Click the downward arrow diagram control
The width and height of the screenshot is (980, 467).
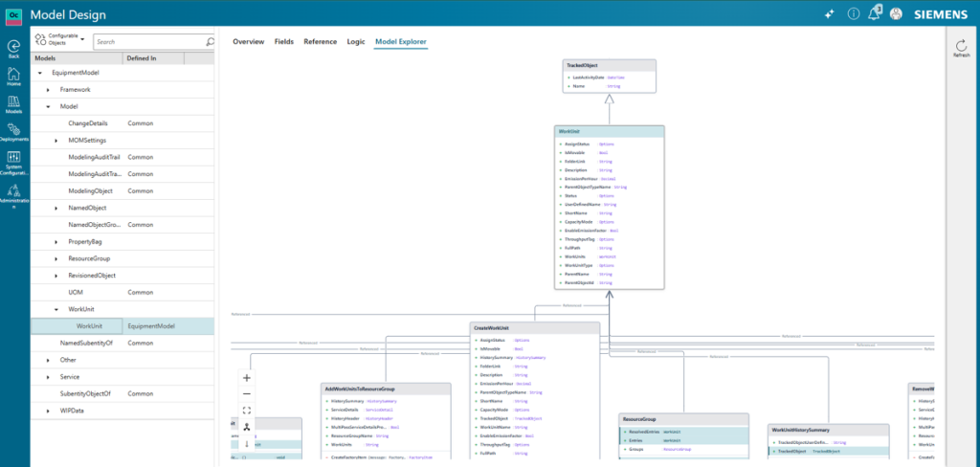pos(246,444)
